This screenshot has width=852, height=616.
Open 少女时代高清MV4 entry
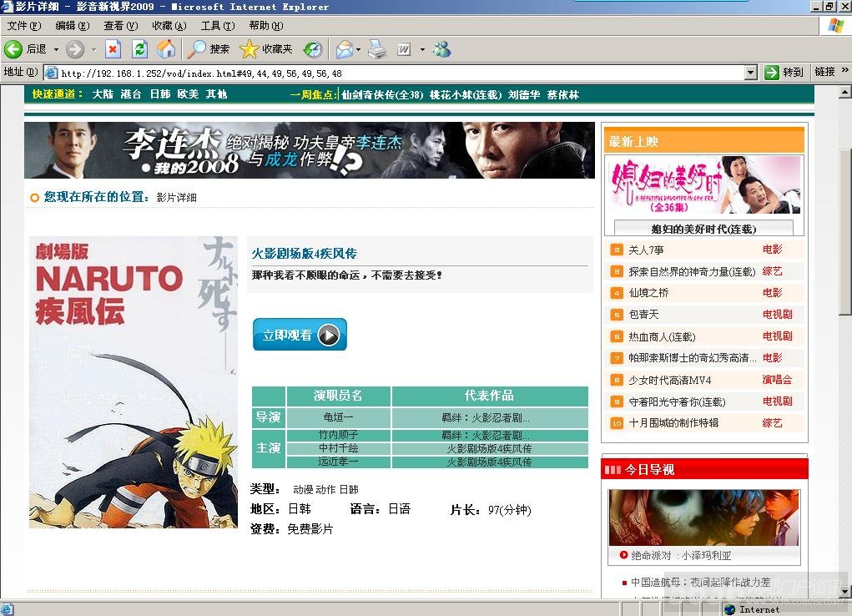coord(669,380)
